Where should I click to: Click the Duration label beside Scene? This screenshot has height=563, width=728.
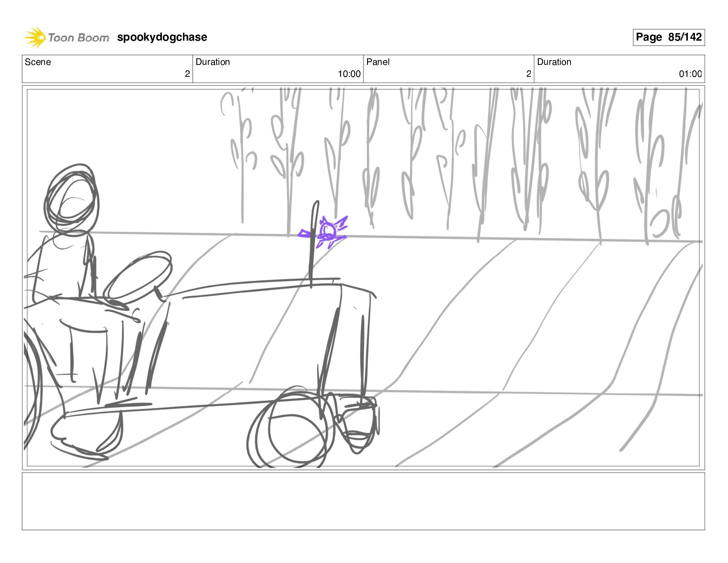213,62
